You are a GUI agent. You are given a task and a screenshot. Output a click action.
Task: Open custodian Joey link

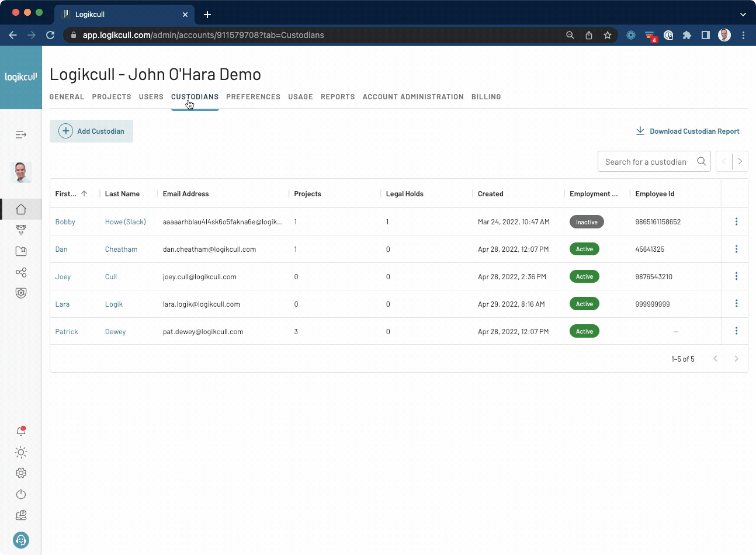click(63, 277)
